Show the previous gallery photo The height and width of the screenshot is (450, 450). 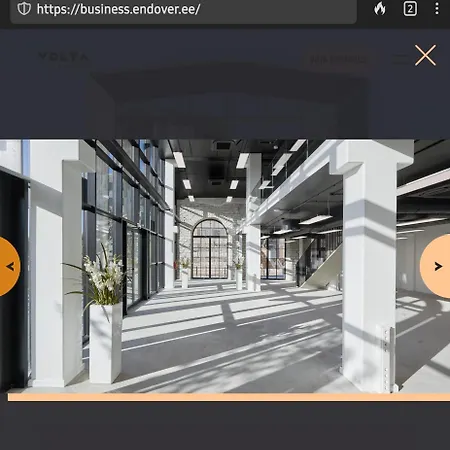pyautogui.click(x=9, y=266)
